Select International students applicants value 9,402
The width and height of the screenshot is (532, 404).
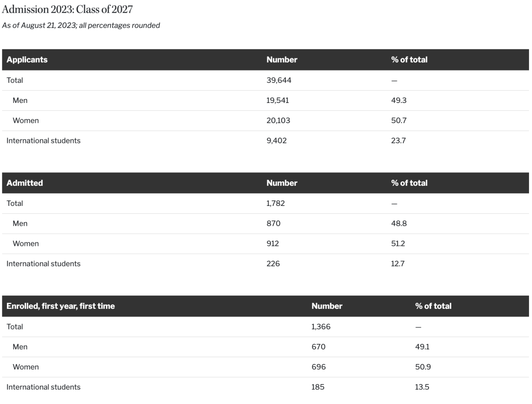coord(276,140)
